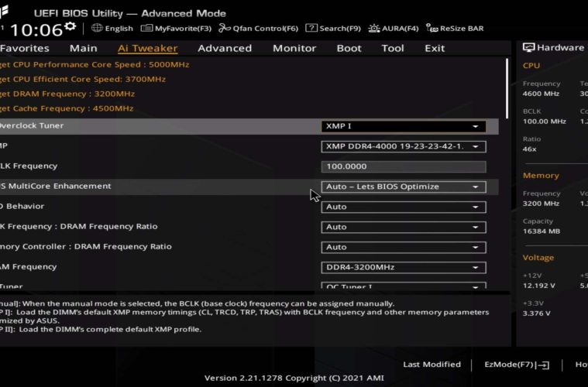Click the AURA light icon
The image size is (588, 387).
(374, 28)
